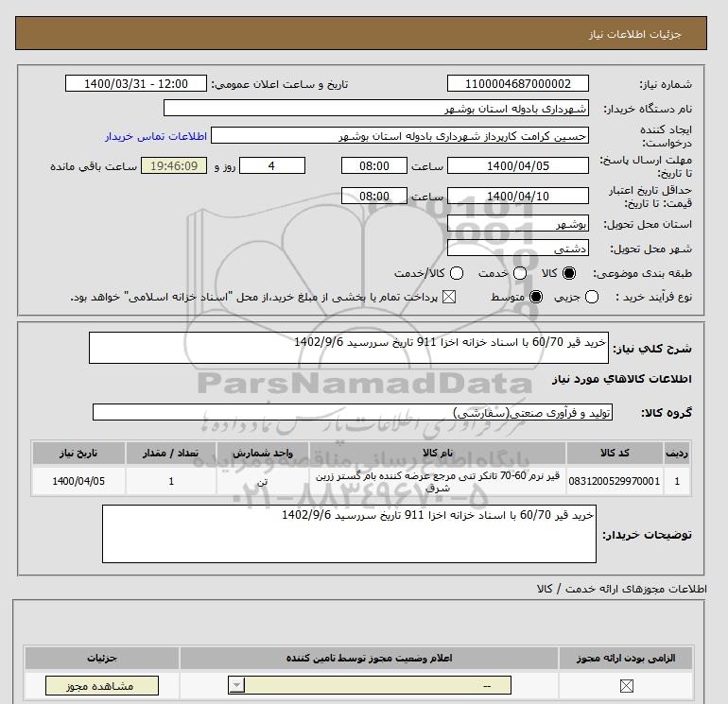Screen dimensions: 728x704
Task: Select the خدمت radio button
Action: (520, 273)
